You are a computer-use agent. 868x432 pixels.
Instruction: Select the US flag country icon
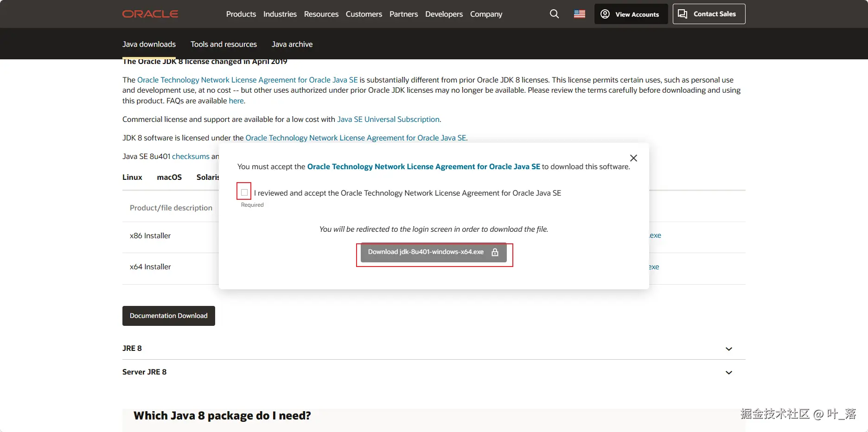click(580, 14)
